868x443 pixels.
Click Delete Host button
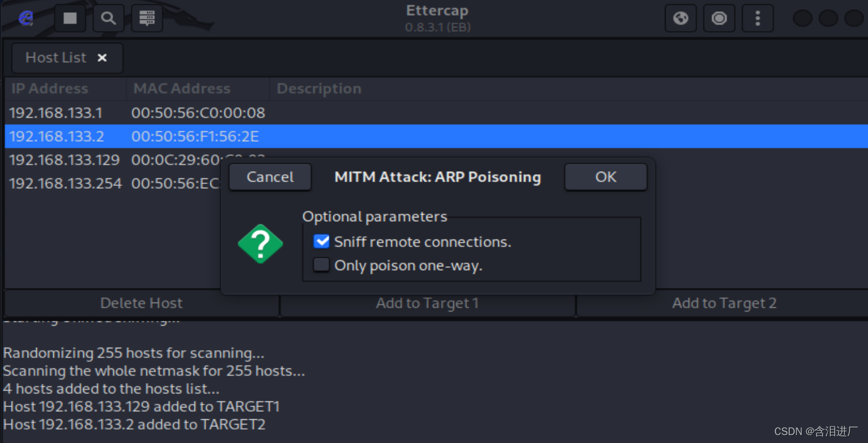(x=141, y=303)
